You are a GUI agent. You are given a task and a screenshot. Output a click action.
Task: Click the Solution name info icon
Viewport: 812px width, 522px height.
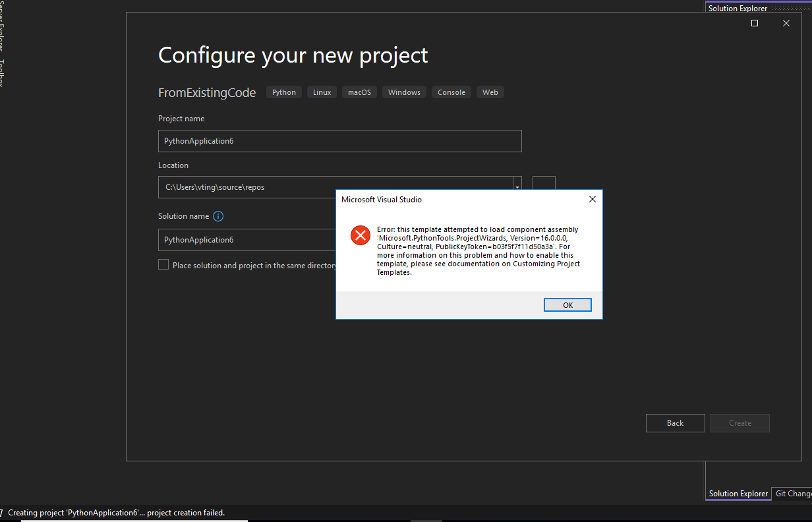[219, 216]
